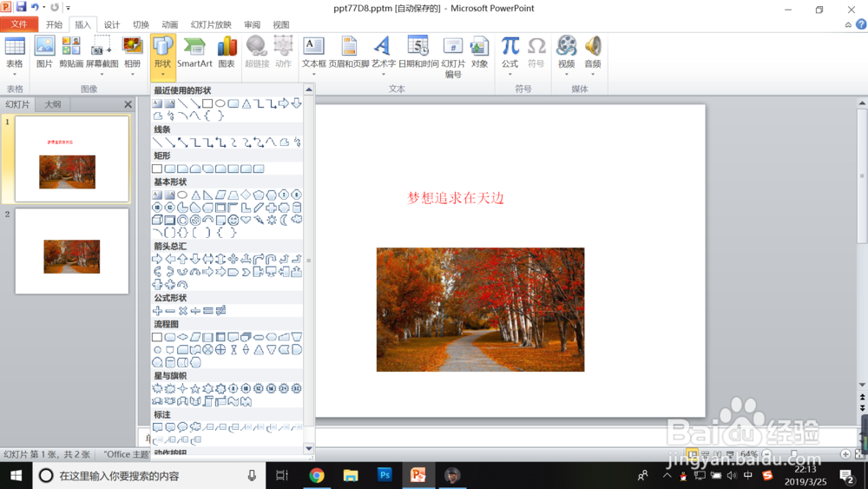Select the autumn forest picture on slide
The height and width of the screenshot is (489, 868).
coord(481,309)
